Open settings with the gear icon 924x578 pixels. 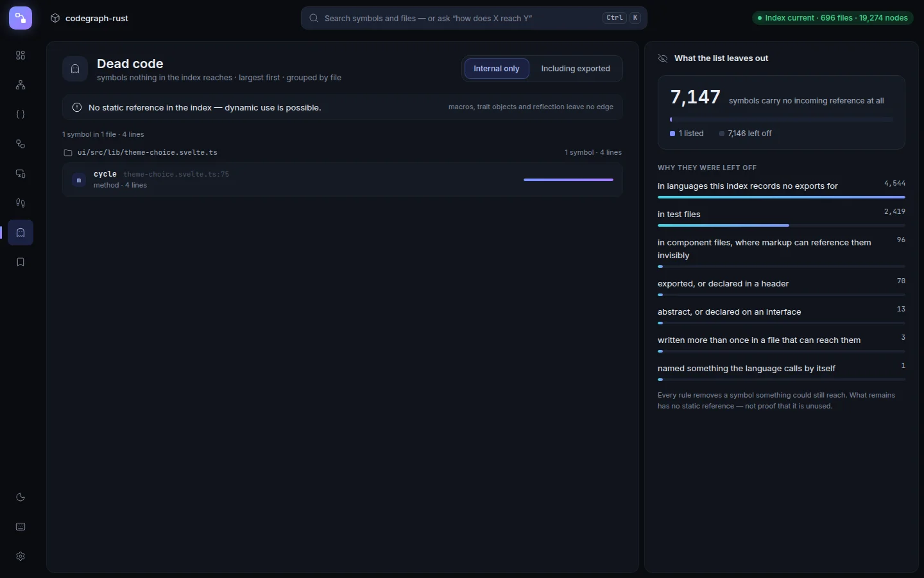(21, 556)
